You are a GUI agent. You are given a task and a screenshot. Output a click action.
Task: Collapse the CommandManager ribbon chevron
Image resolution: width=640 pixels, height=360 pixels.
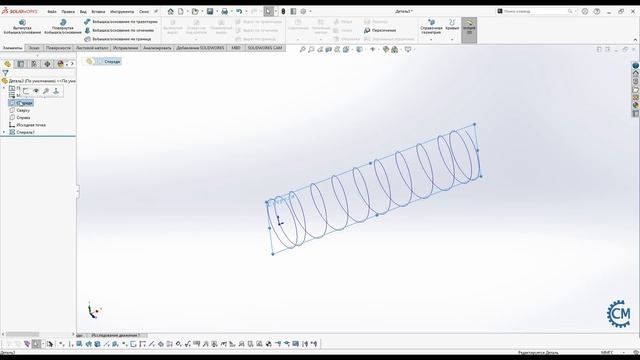click(635, 40)
